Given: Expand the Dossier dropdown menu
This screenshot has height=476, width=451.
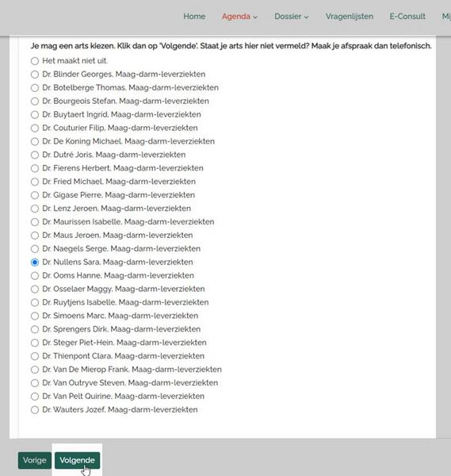Looking at the screenshot, I should (291, 17).
